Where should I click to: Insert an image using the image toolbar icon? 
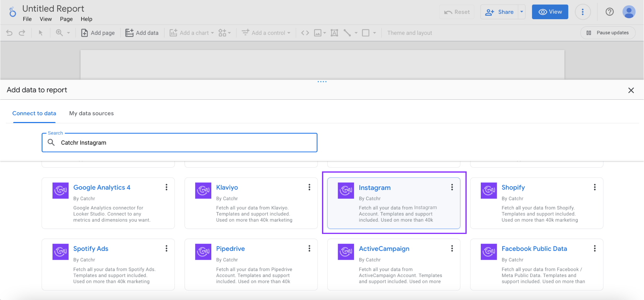click(318, 32)
